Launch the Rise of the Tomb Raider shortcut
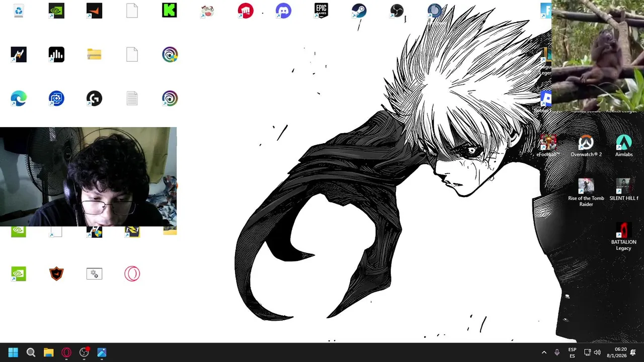The height and width of the screenshot is (362, 644). click(586, 193)
